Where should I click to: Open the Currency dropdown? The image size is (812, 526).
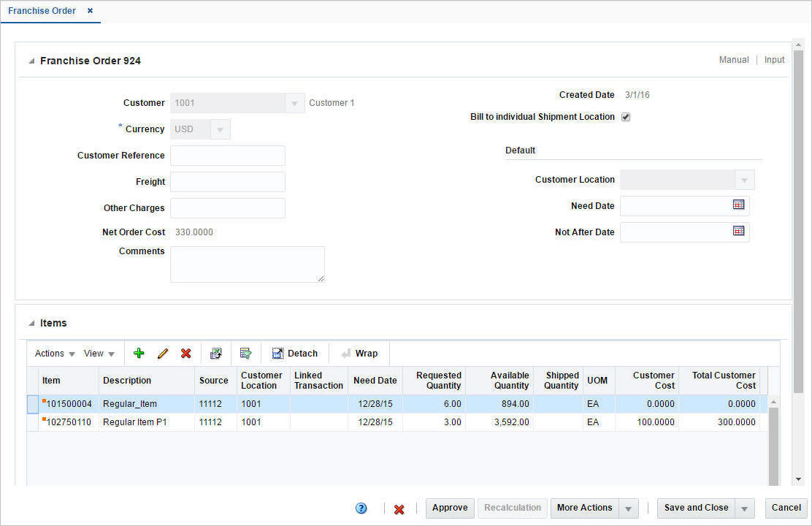click(x=220, y=129)
